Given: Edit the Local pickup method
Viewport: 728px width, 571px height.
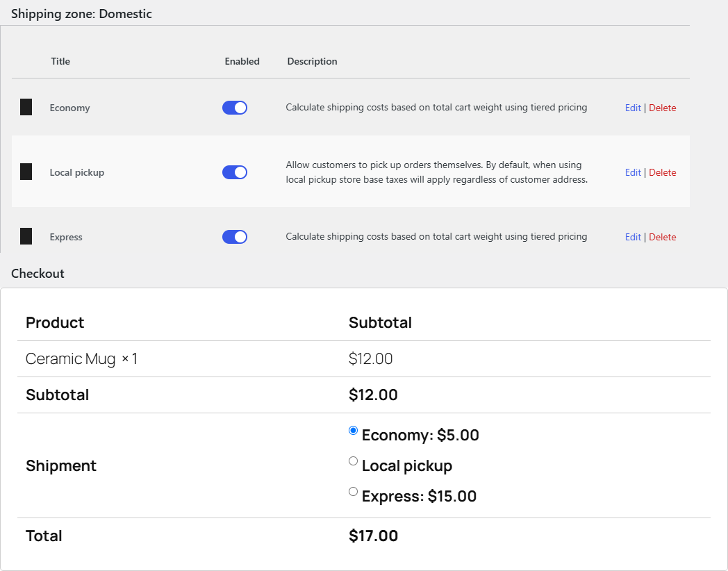Looking at the screenshot, I should coord(633,172).
